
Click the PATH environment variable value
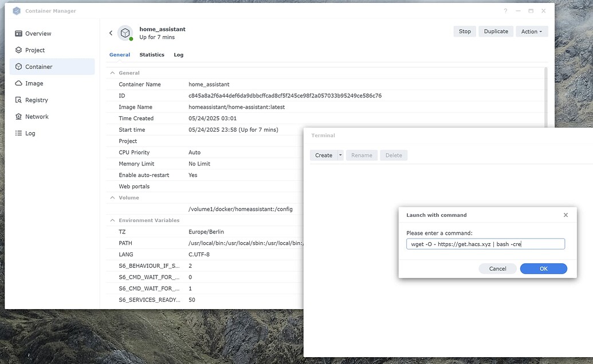(246, 243)
